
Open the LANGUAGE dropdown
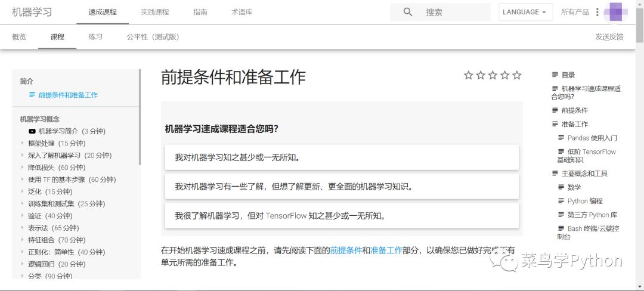click(525, 12)
